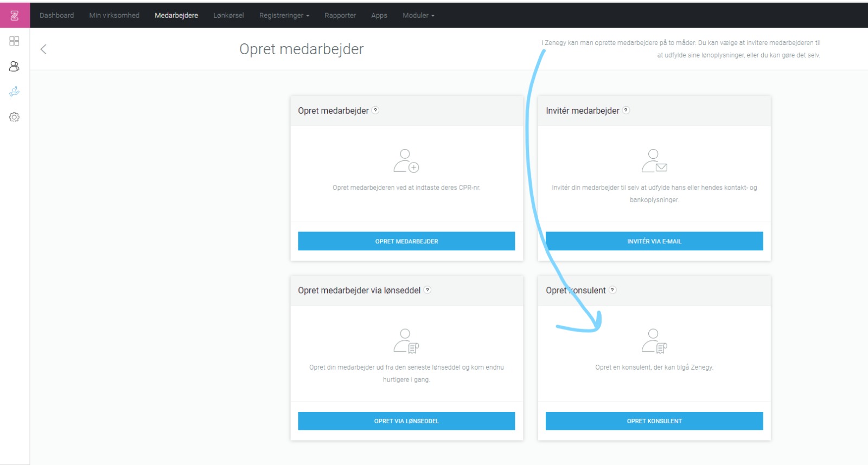Screen dimensions: 868x465
Task: Show help tooltip next to Opret konsulent
Action: pyautogui.click(x=612, y=290)
